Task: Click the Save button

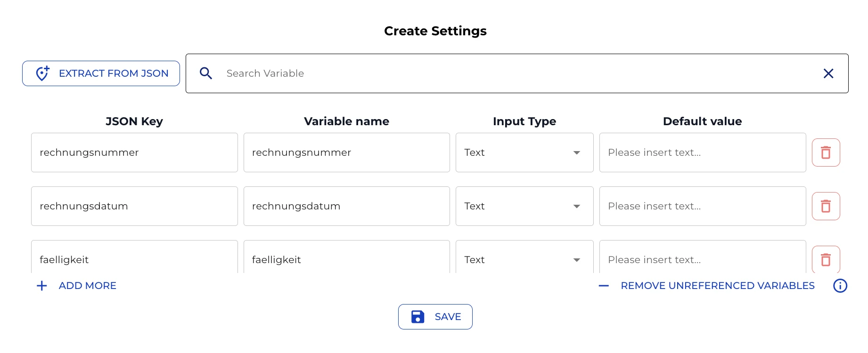Action: (435, 317)
